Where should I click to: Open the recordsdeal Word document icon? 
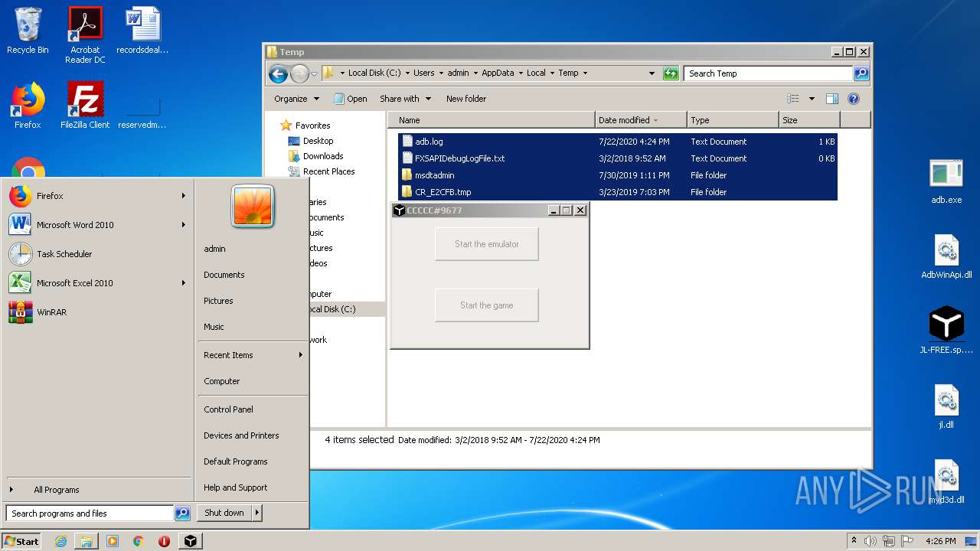pyautogui.click(x=142, y=31)
